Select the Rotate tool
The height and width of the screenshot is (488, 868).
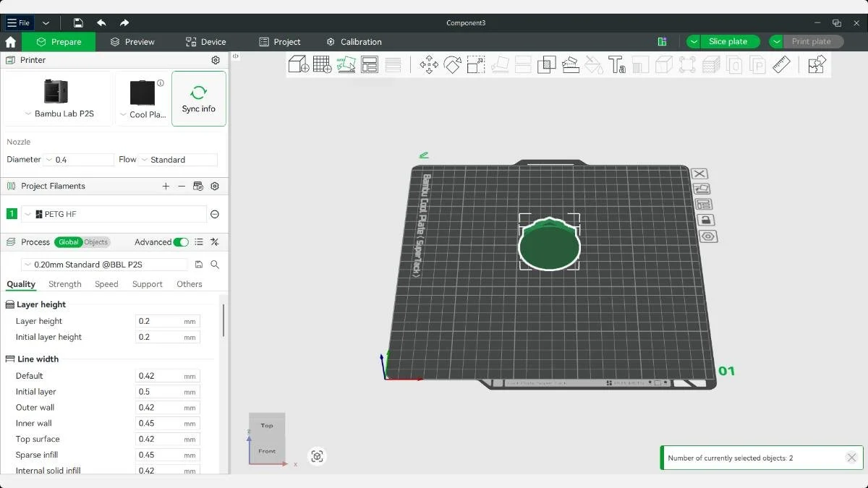452,64
